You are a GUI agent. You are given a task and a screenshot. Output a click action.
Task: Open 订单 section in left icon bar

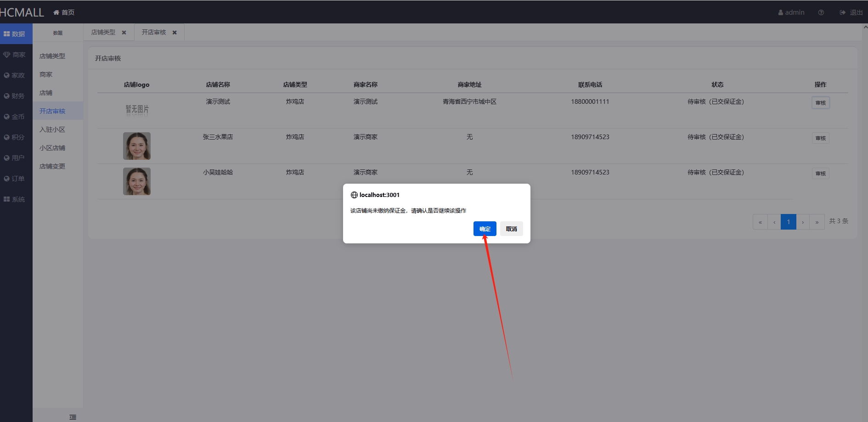[x=15, y=179]
